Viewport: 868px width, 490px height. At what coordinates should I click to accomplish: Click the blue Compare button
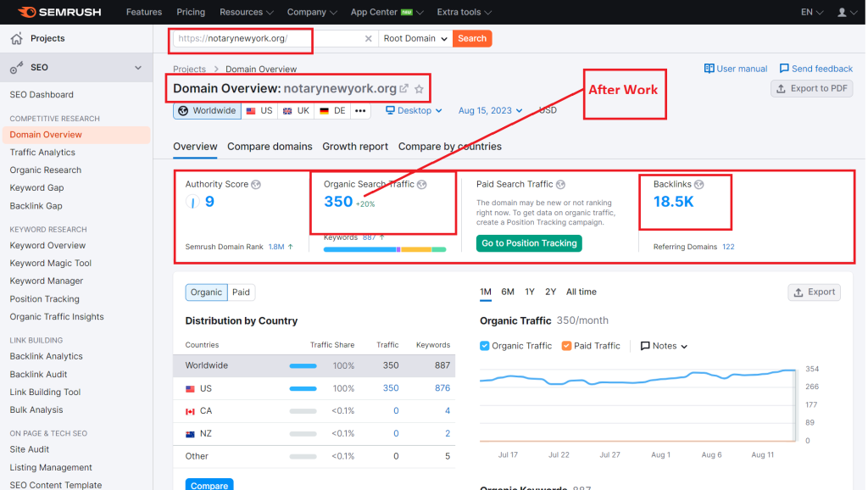tap(209, 484)
